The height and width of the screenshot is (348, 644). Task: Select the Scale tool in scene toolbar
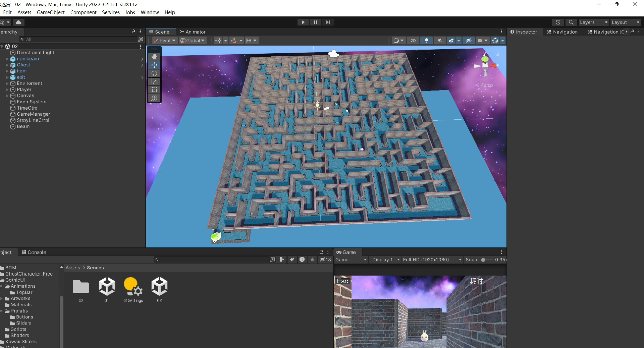[x=154, y=81]
